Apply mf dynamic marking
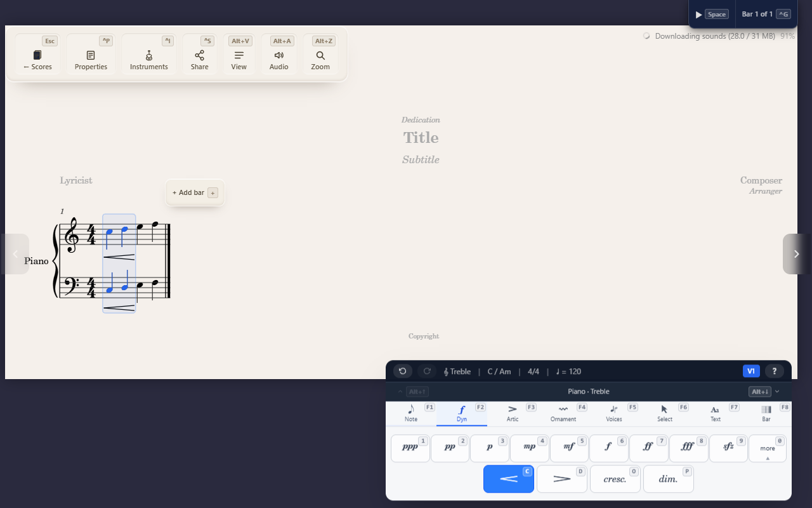 point(569,448)
